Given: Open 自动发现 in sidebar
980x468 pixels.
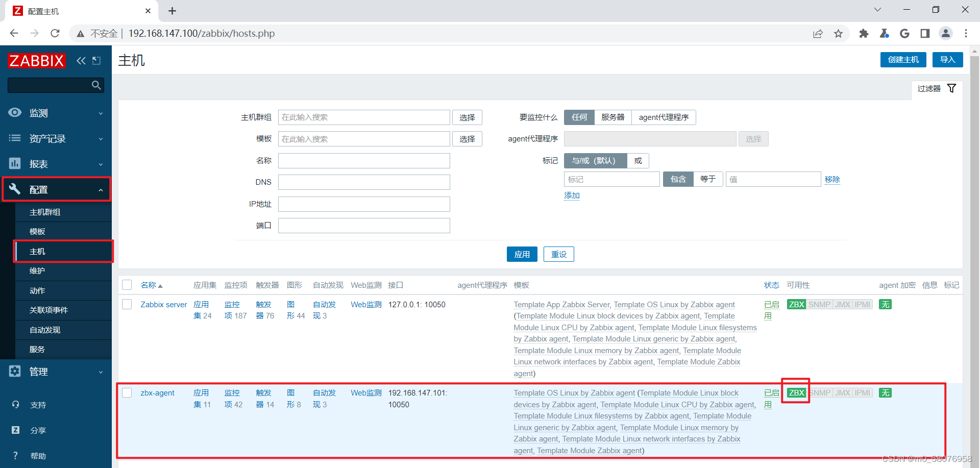Looking at the screenshot, I should [63, 330].
